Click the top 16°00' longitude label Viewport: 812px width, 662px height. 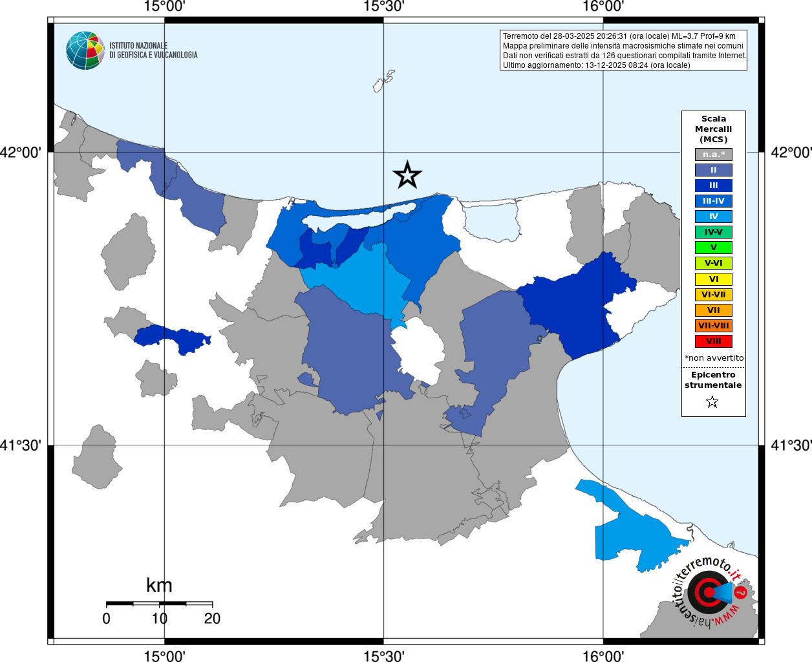603,6
